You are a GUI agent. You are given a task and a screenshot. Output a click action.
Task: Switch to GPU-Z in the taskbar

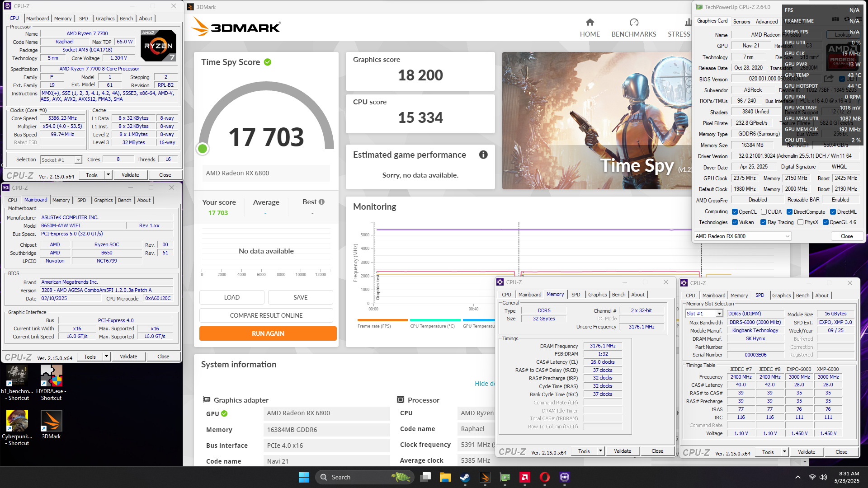505,477
